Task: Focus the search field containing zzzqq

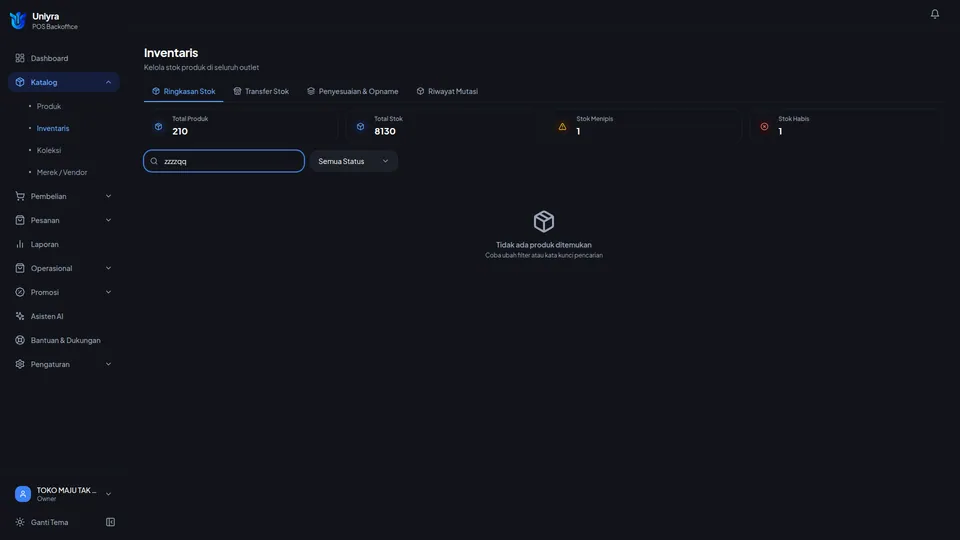Action: [x=224, y=161]
